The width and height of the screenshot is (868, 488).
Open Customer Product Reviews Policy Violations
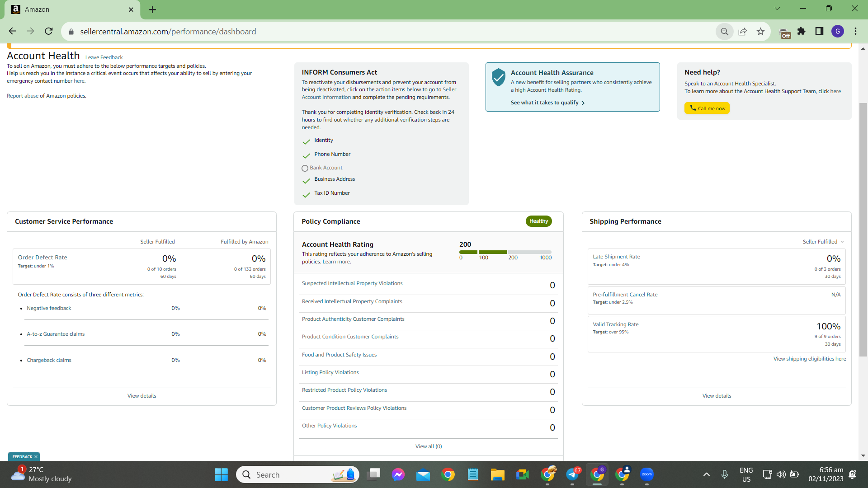click(x=354, y=408)
